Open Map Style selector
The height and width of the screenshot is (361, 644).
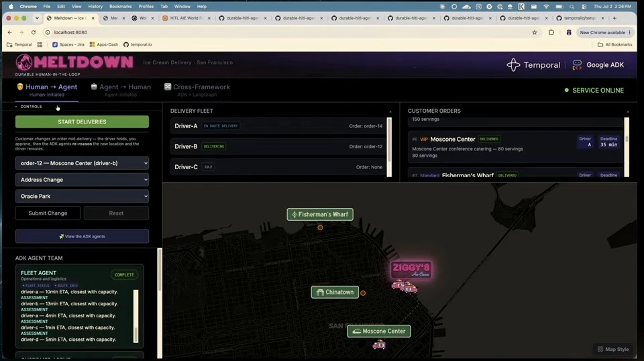613,349
